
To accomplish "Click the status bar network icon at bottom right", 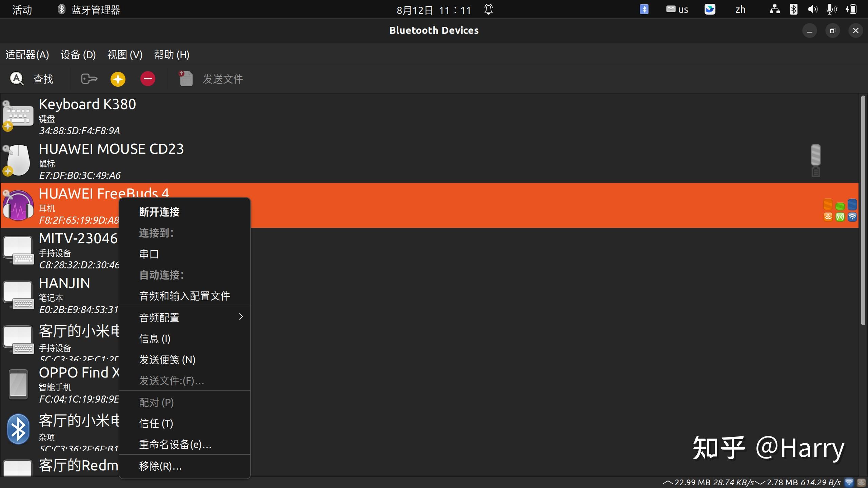I will (849, 482).
